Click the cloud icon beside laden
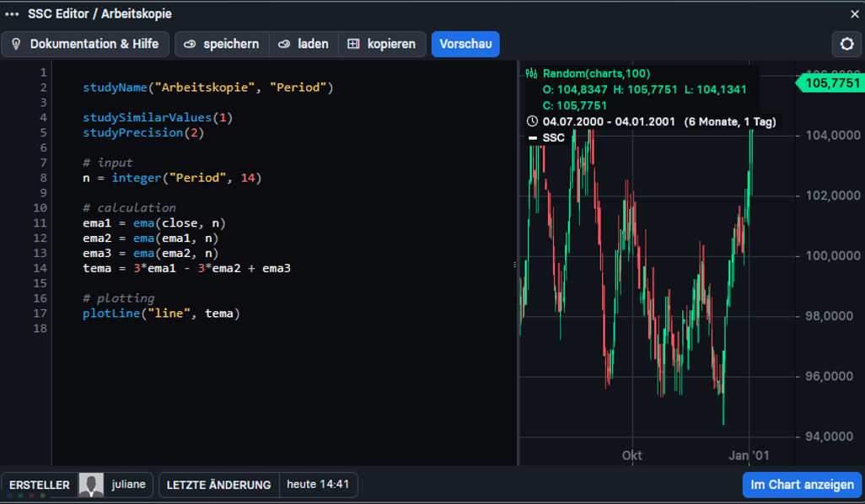Image resolution: width=865 pixels, height=504 pixels. pyautogui.click(x=283, y=44)
